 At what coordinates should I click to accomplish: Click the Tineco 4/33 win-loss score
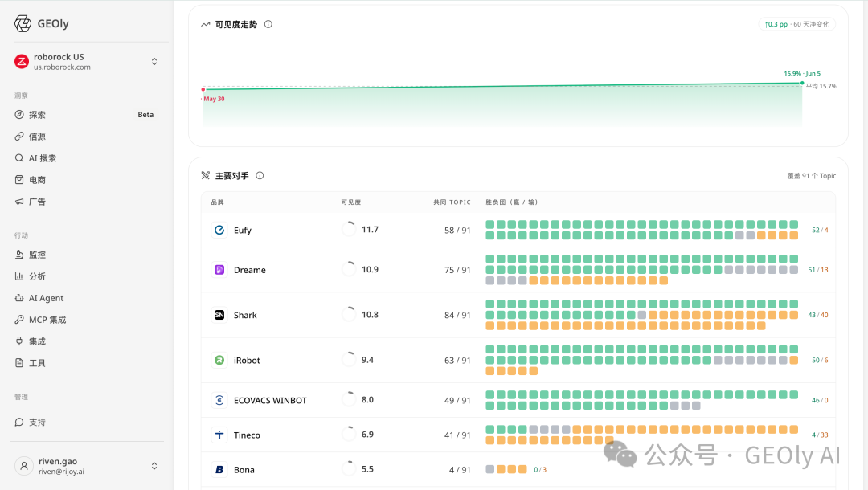coord(820,435)
